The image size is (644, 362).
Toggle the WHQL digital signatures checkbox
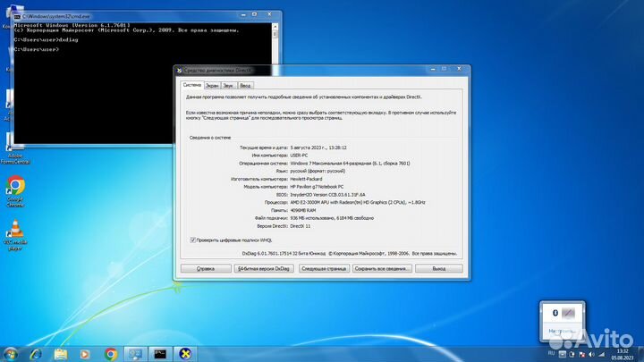[192, 240]
